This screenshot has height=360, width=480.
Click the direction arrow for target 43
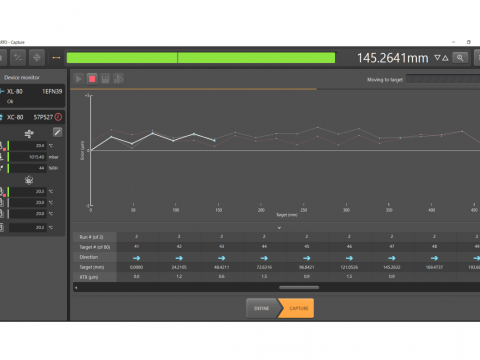click(221, 258)
